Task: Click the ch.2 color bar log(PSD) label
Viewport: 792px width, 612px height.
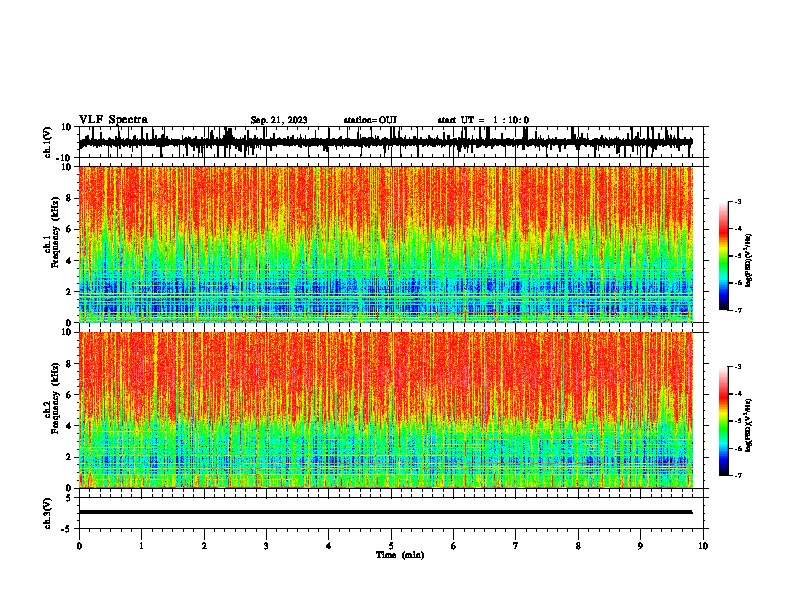Action: pyautogui.click(x=749, y=426)
